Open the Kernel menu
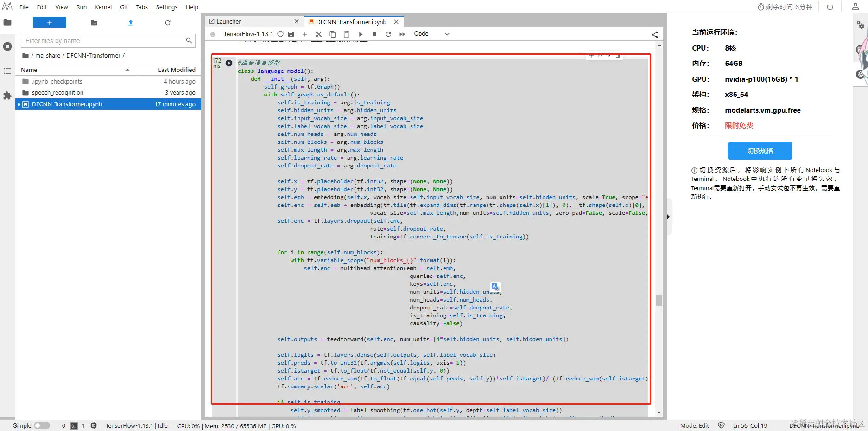The height and width of the screenshot is (431, 868). pos(103,7)
